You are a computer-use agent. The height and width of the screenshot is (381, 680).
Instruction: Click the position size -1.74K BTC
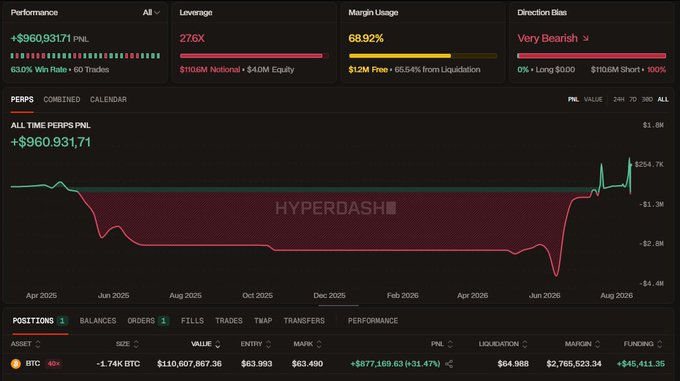click(118, 364)
